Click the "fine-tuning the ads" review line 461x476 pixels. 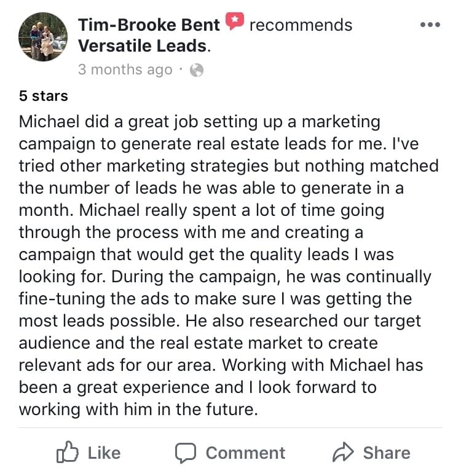tap(215, 299)
